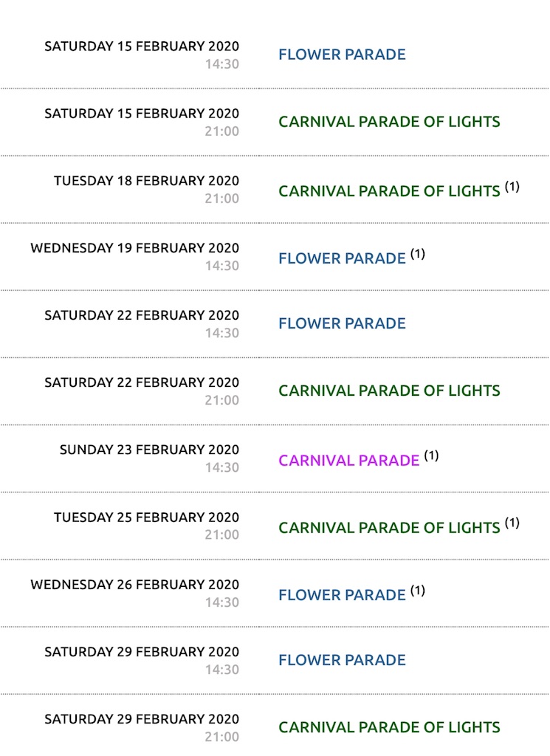Open Carnival Parade of Lights on 22 February
The image size is (550, 756).
[389, 391]
